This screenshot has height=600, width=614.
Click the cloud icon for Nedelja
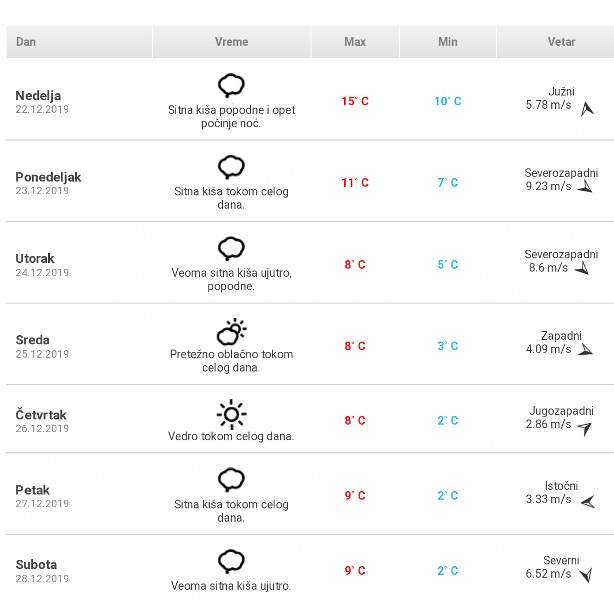pos(231,85)
